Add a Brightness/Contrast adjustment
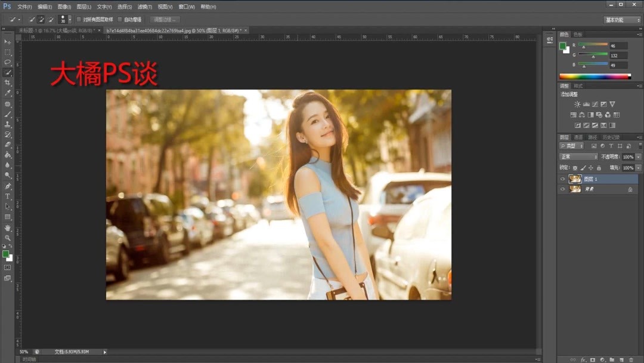This screenshot has height=363, width=644. pyautogui.click(x=577, y=104)
